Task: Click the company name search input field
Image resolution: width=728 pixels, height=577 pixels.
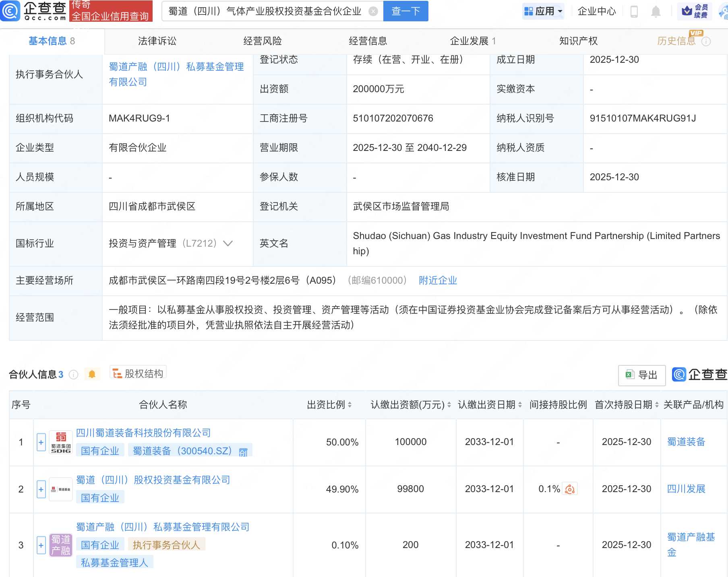Action: point(266,11)
